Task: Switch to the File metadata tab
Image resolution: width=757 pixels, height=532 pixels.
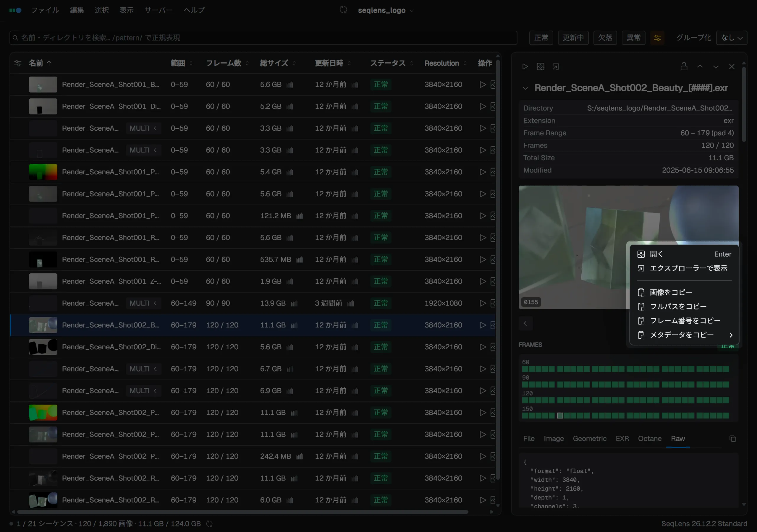Action: pos(528,438)
